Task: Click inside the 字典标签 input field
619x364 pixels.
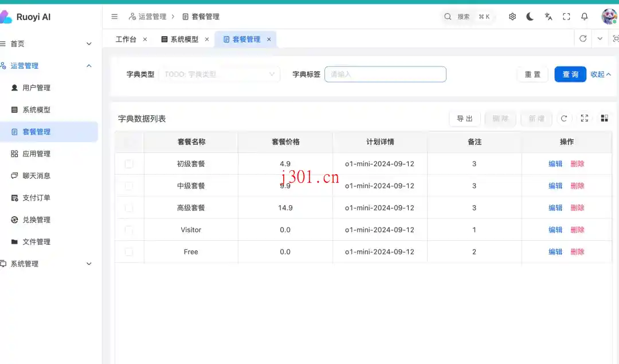Action: (385, 74)
